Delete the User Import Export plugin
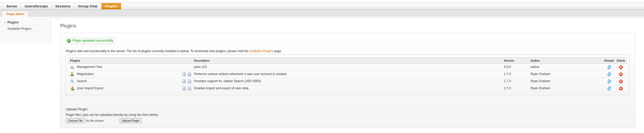The width and height of the screenshot is (644, 133). coord(621,88)
